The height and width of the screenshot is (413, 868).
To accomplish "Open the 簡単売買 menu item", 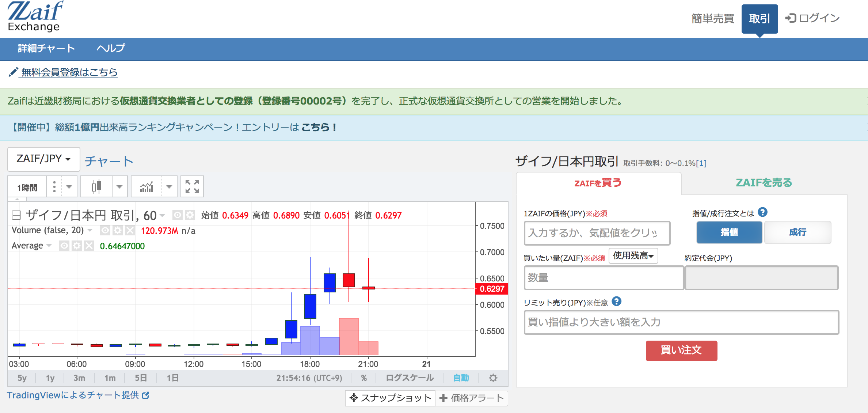I will tap(712, 18).
